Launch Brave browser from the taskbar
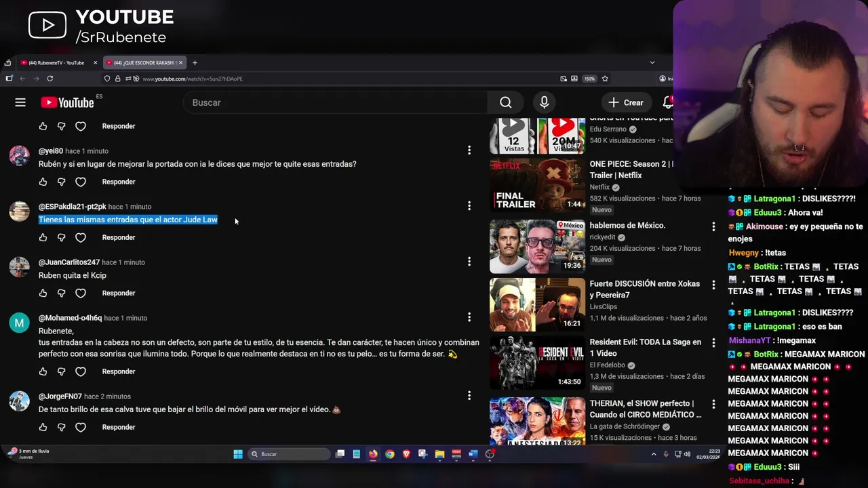This screenshot has height=488, width=868. (406, 454)
